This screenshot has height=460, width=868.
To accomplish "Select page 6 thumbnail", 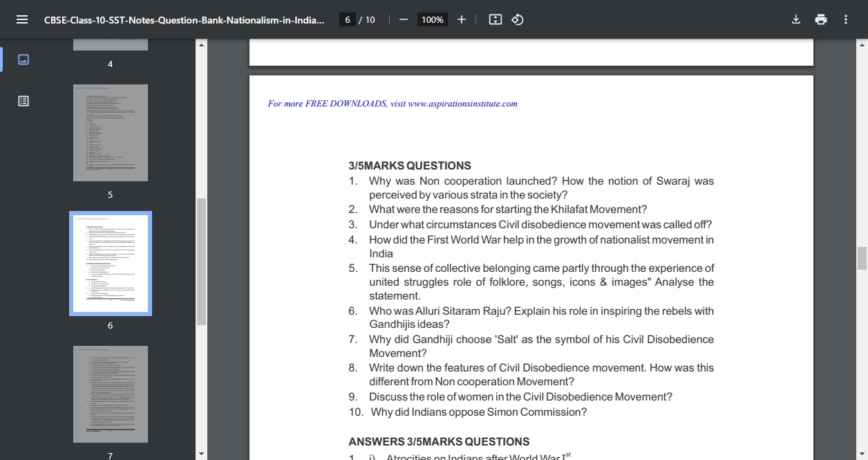I will tap(111, 264).
